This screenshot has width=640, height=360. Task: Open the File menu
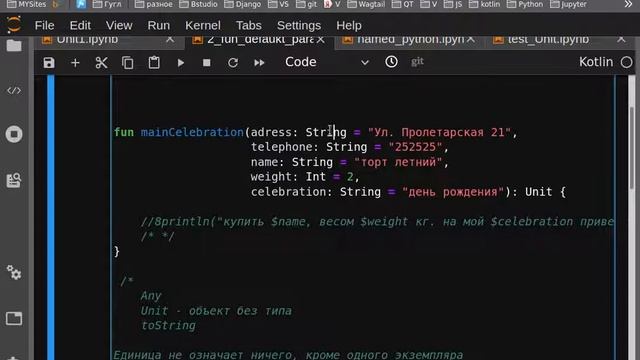44,25
